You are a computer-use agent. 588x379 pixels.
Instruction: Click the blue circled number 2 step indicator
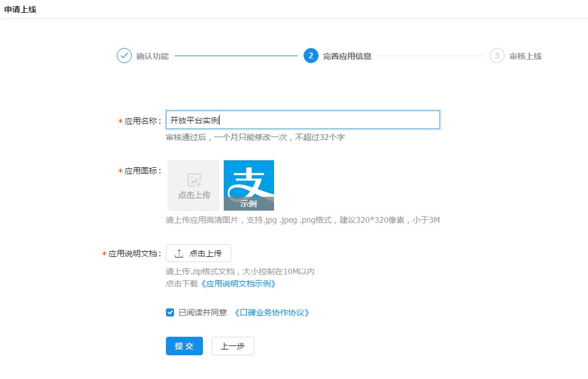pos(311,56)
